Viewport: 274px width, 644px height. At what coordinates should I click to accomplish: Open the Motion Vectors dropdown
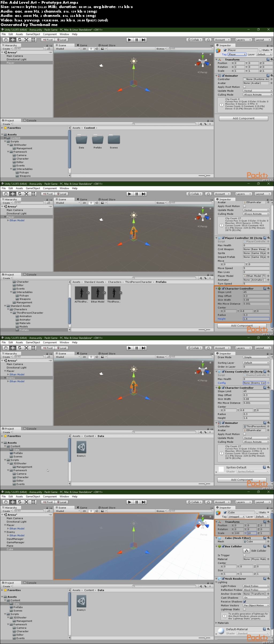[256, 605]
